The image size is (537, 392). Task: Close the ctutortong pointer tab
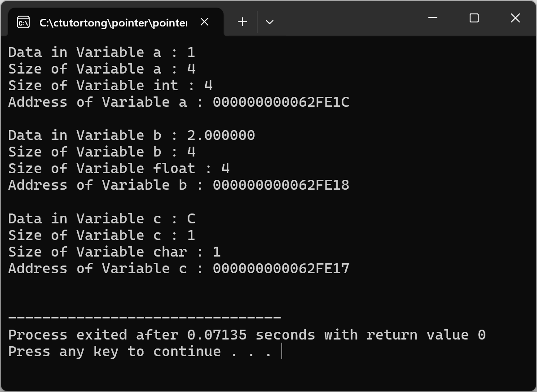tap(204, 22)
